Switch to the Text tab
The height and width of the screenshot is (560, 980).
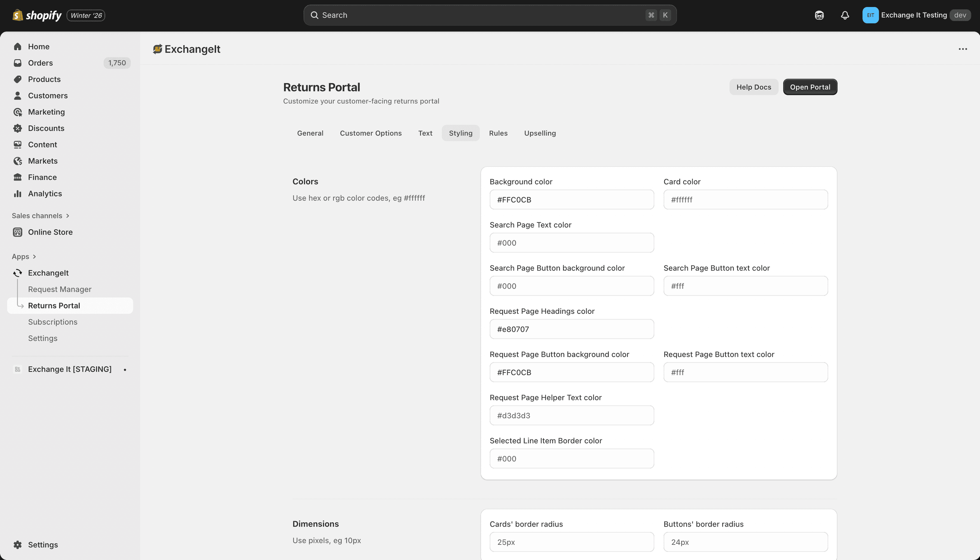[x=425, y=133]
